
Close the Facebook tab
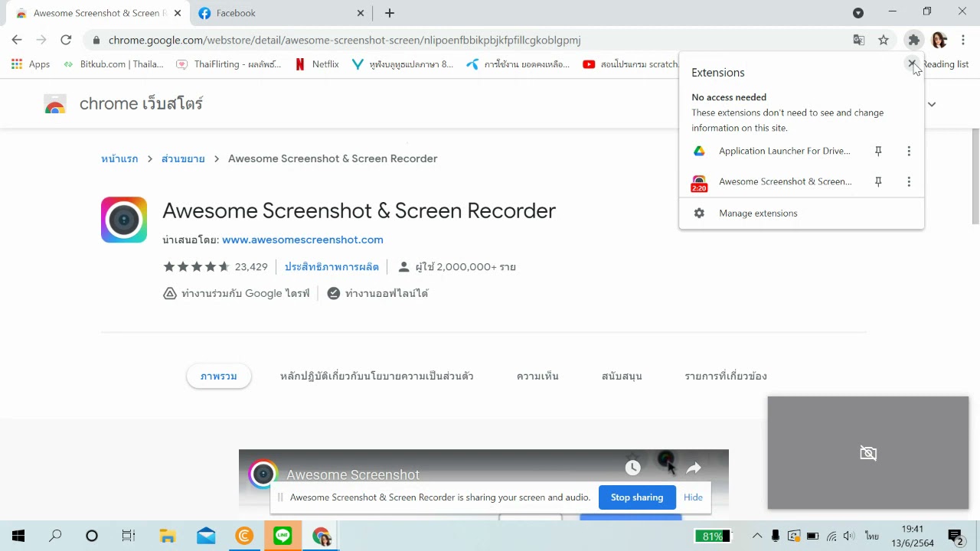point(361,13)
